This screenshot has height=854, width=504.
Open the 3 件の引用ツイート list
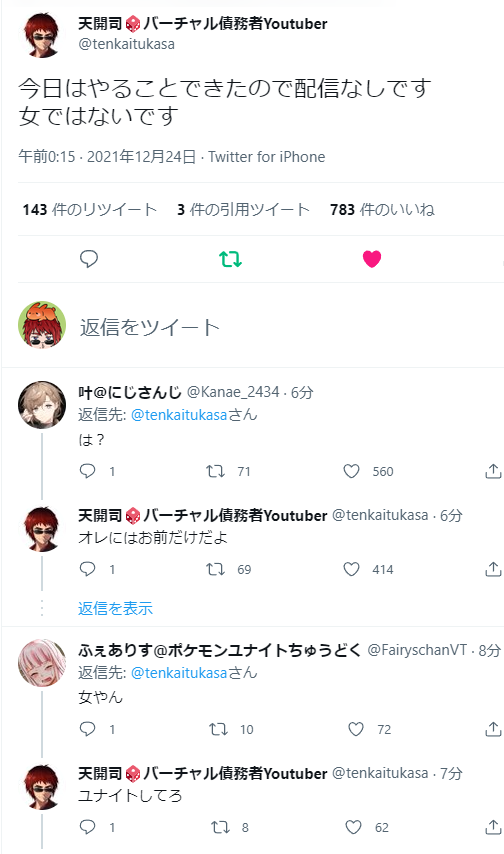(x=244, y=209)
